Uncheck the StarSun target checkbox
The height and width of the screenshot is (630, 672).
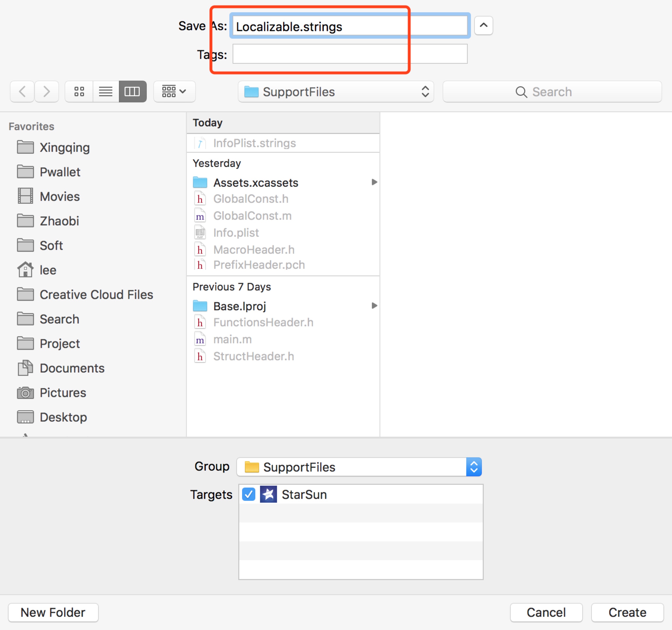[x=249, y=494]
